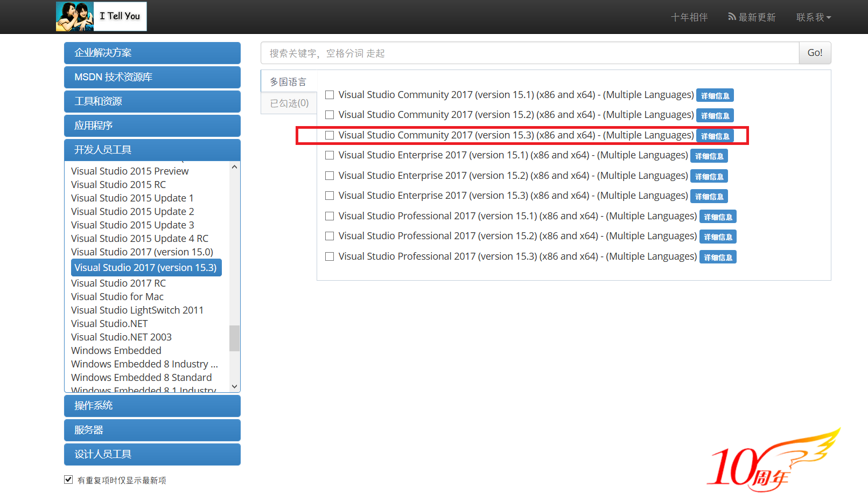The width and height of the screenshot is (868, 493).
Task: Check Visual Studio Community 2017 version 15.1
Action: click(x=330, y=95)
